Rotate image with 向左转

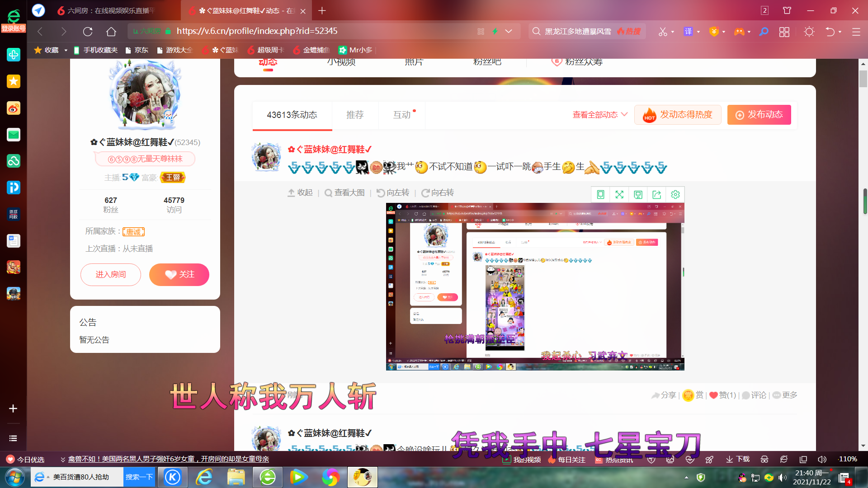[393, 193]
